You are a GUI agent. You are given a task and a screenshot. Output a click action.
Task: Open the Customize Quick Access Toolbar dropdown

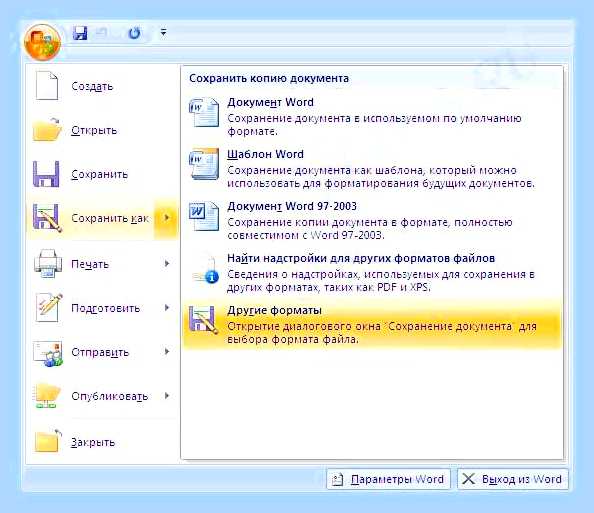163,33
